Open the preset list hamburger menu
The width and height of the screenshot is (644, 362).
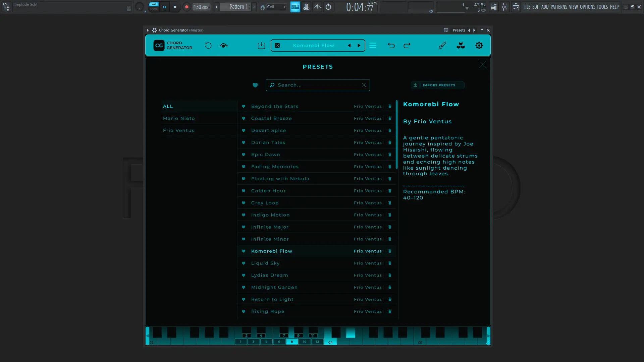pyautogui.click(x=373, y=46)
